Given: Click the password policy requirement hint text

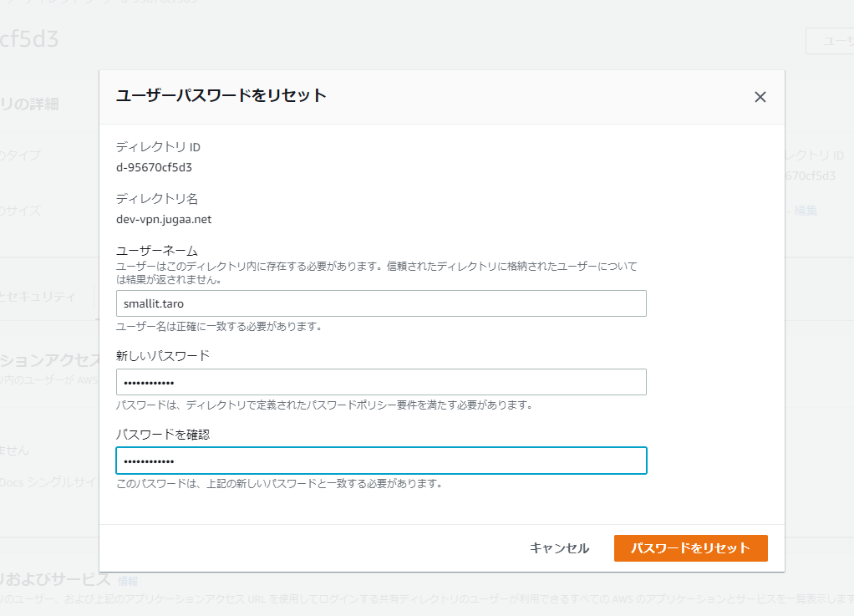Looking at the screenshot, I should (x=324, y=405).
